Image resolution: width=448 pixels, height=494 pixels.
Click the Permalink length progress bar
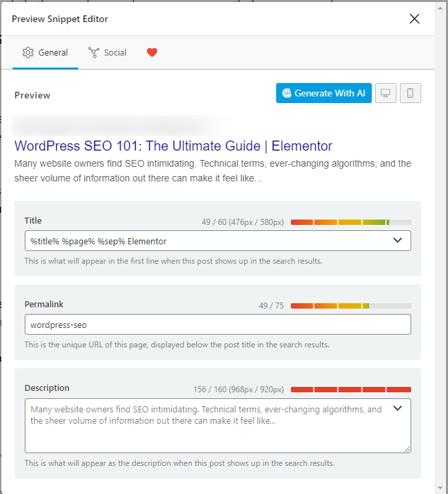click(x=351, y=306)
